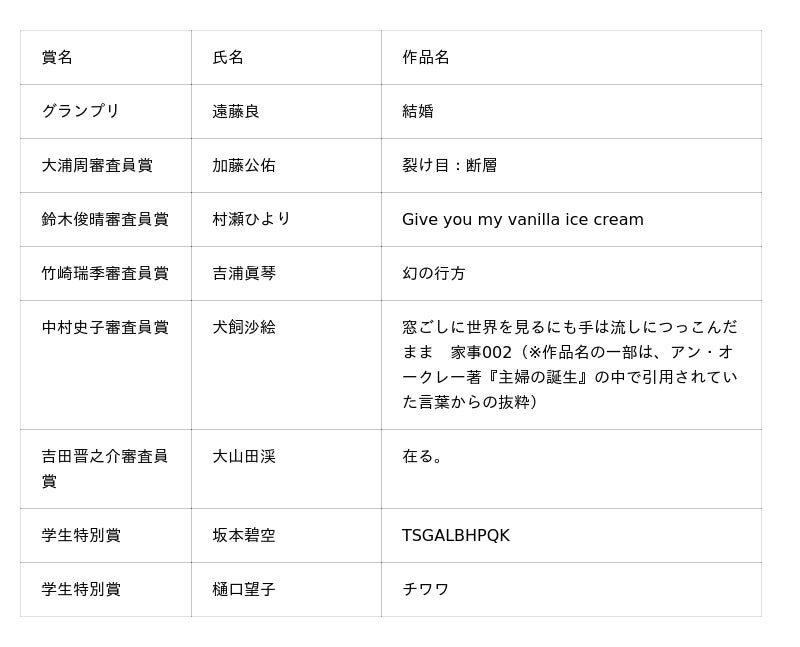The width and height of the screenshot is (800, 647).
Task: Click the name 遠藤良
Action: point(236,112)
